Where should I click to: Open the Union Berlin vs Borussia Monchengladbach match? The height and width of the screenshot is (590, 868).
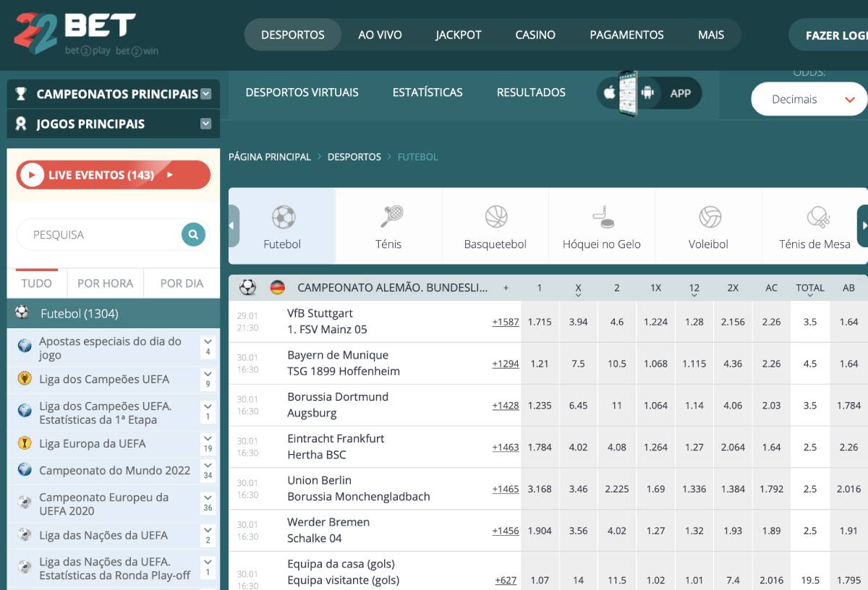pos(359,489)
